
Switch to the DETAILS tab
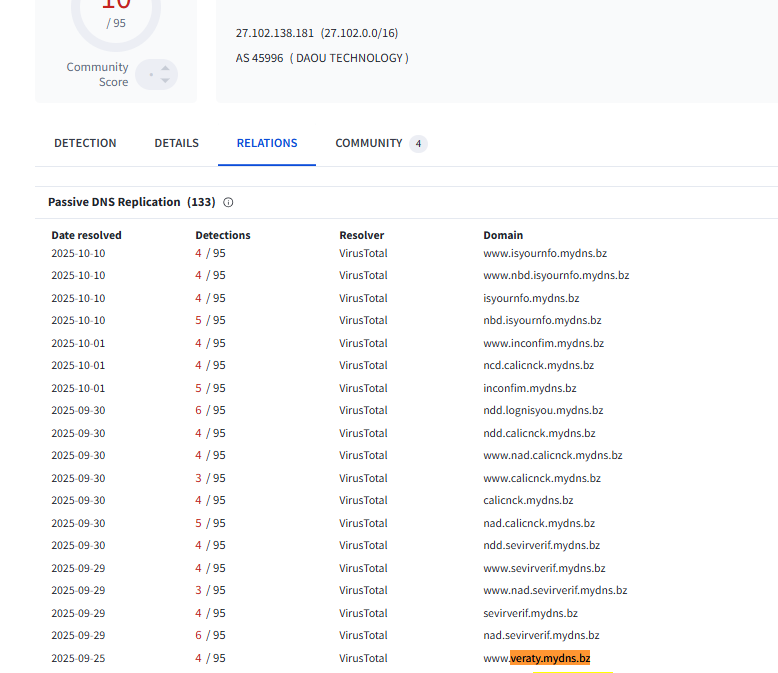pyautogui.click(x=177, y=143)
